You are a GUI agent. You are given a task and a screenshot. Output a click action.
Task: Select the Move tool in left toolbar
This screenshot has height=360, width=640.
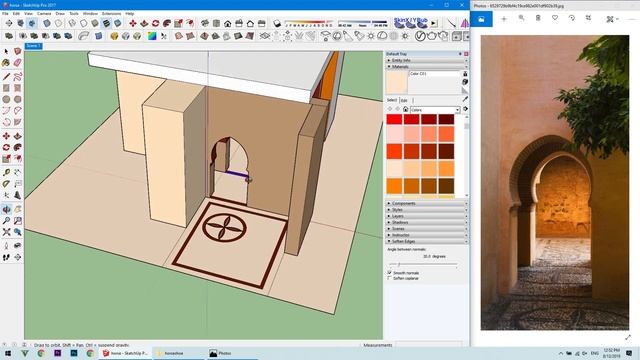6,136
